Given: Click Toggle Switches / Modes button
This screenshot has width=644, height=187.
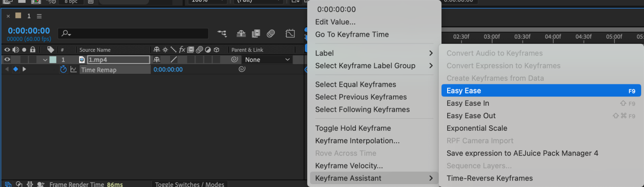Looking at the screenshot, I should point(189,184).
